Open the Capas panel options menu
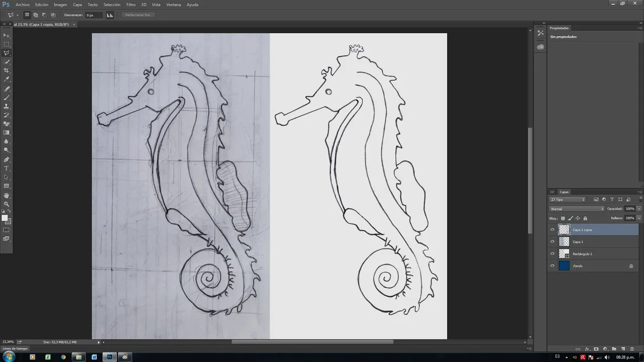The width and height of the screenshot is (644, 362). 640,192
